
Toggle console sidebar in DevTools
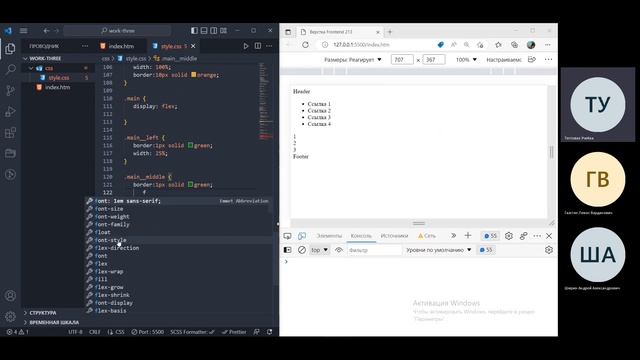(x=287, y=250)
